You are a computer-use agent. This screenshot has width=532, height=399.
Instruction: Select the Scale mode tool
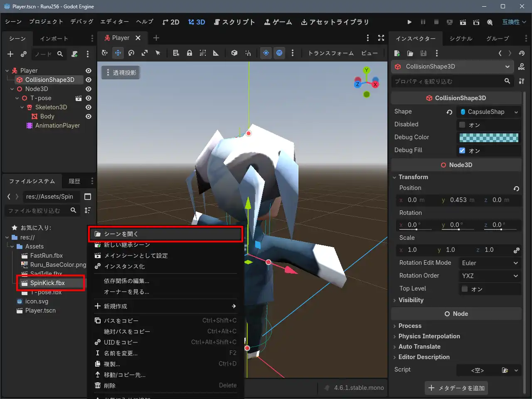point(145,53)
